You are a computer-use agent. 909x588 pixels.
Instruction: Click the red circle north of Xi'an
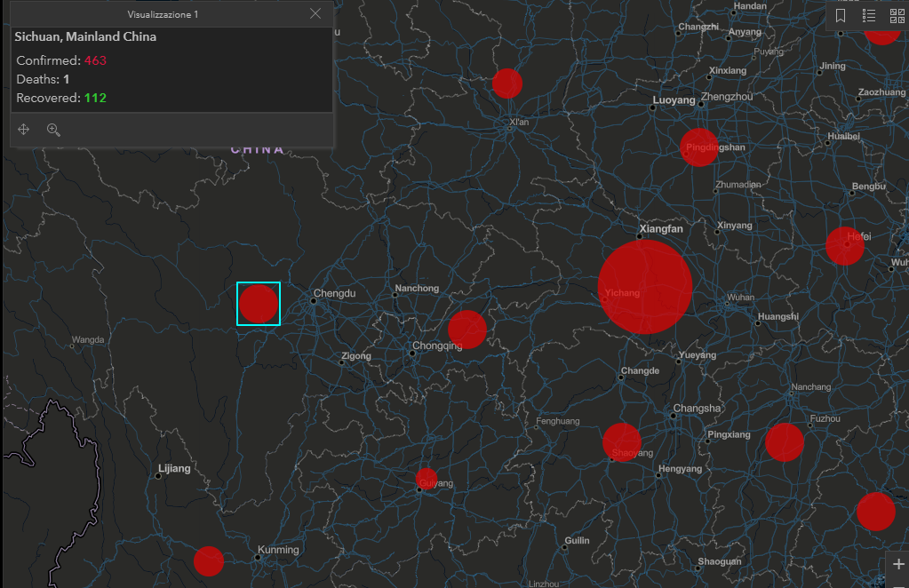coord(507,83)
